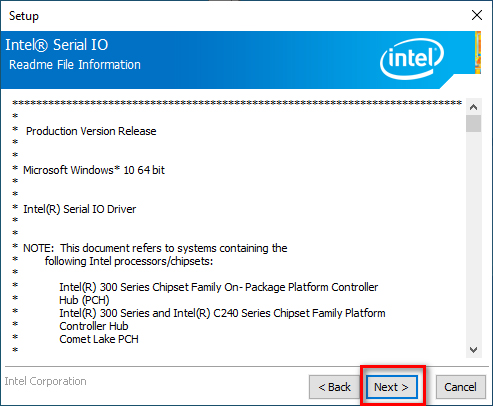Click the 'Setup' window title bar
Viewport: 493px width, 406px height.
tap(233, 15)
